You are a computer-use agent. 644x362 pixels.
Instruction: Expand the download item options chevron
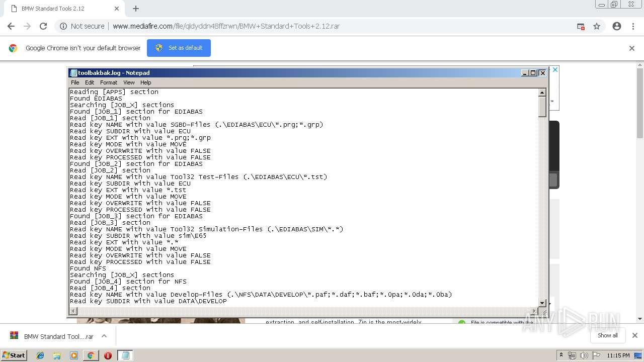click(104, 336)
